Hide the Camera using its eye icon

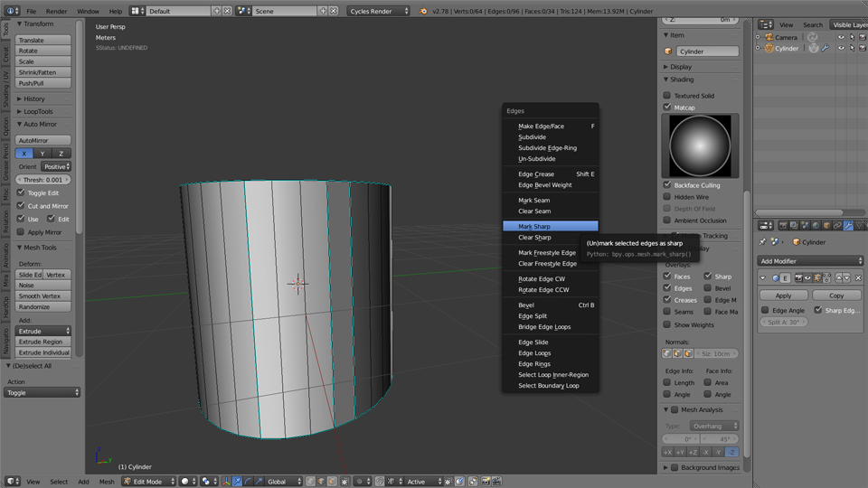[841, 37]
